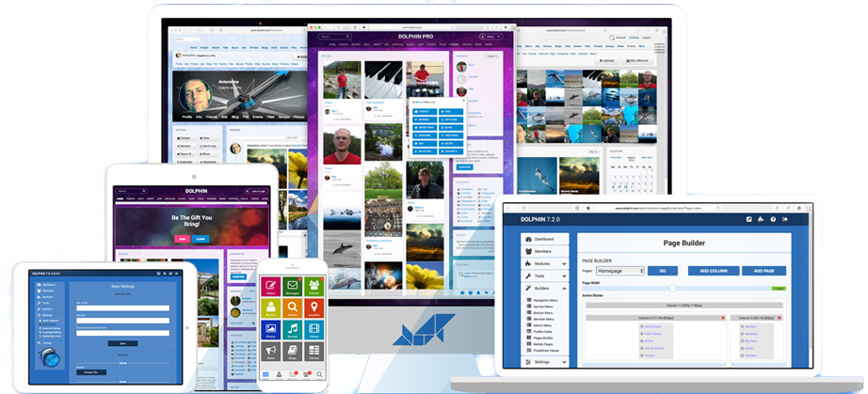The height and width of the screenshot is (394, 868).
Task: Open the News megaphone tile on phone
Action: (271, 352)
